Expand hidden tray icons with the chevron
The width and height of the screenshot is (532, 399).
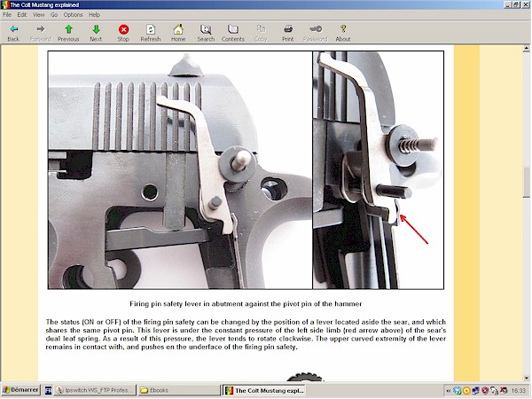pos(449,391)
